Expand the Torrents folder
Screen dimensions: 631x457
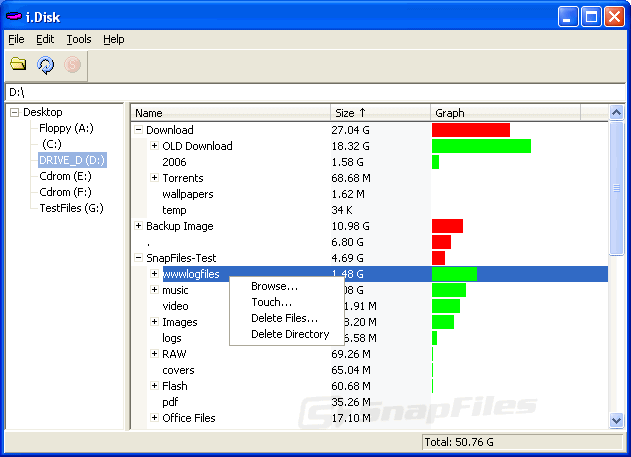(155, 177)
